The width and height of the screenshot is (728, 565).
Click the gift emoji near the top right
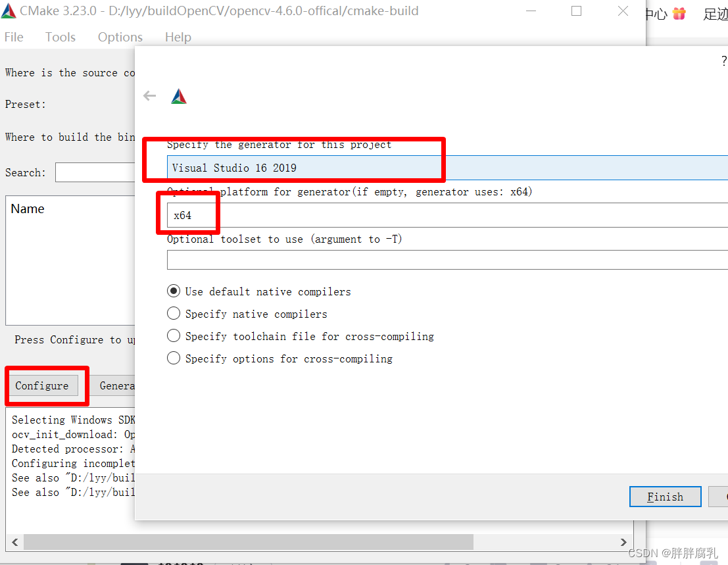click(x=679, y=12)
